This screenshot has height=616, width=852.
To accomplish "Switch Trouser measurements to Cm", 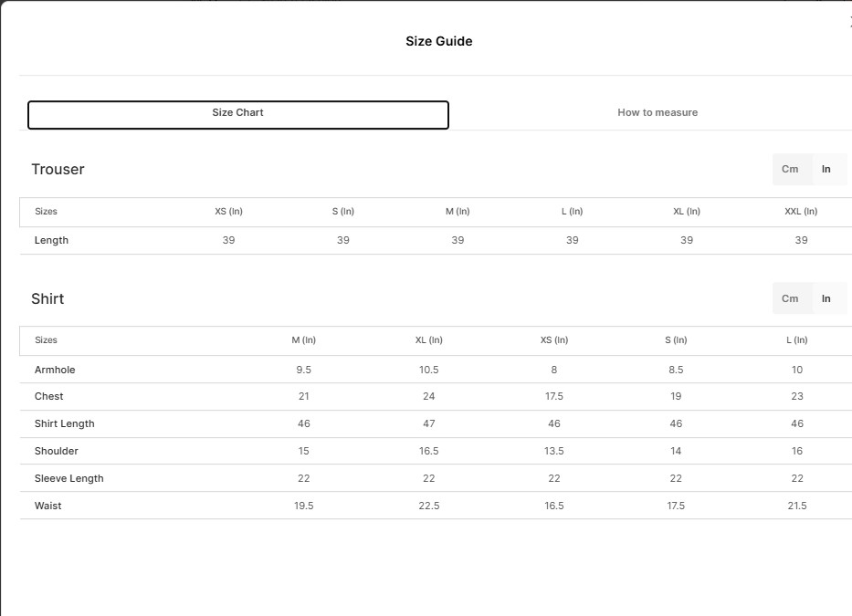I will [790, 170].
